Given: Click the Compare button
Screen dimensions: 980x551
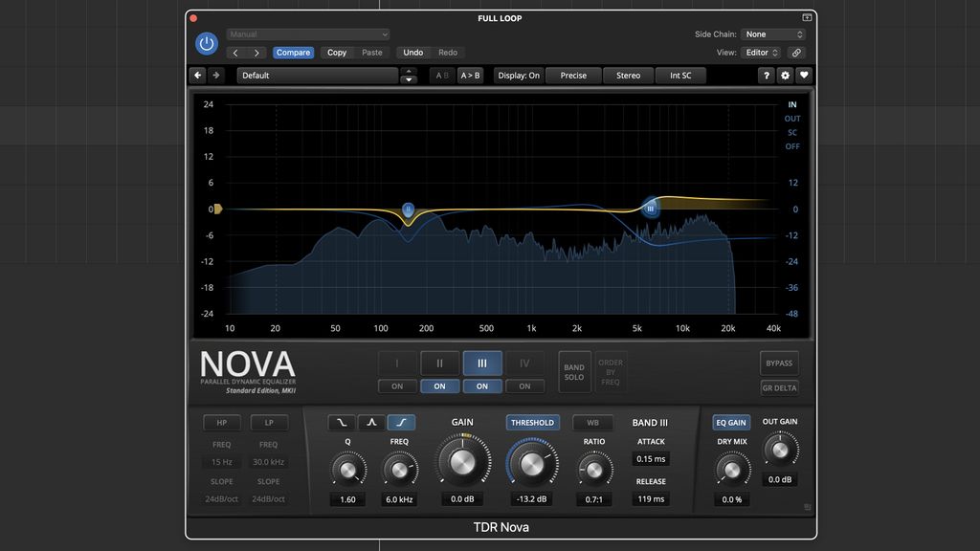Looking at the screenshot, I should tap(293, 53).
